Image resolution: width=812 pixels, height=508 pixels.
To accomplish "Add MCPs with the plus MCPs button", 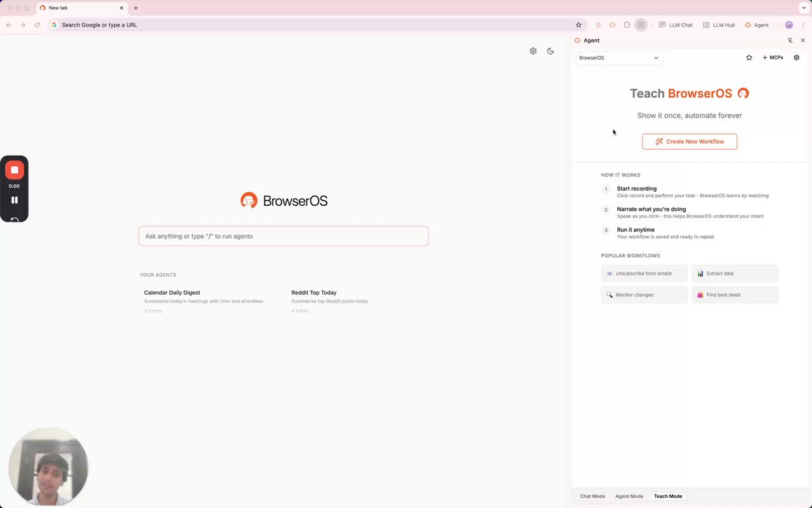I will point(773,58).
